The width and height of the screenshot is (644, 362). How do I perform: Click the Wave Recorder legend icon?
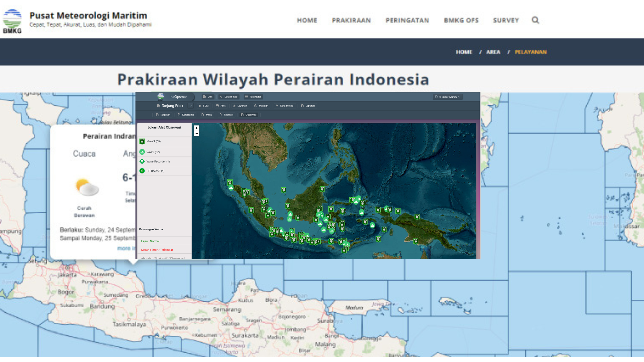[142, 161]
